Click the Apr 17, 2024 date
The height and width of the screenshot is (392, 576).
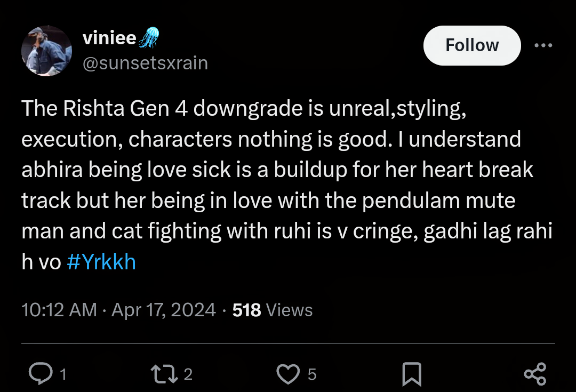(164, 310)
